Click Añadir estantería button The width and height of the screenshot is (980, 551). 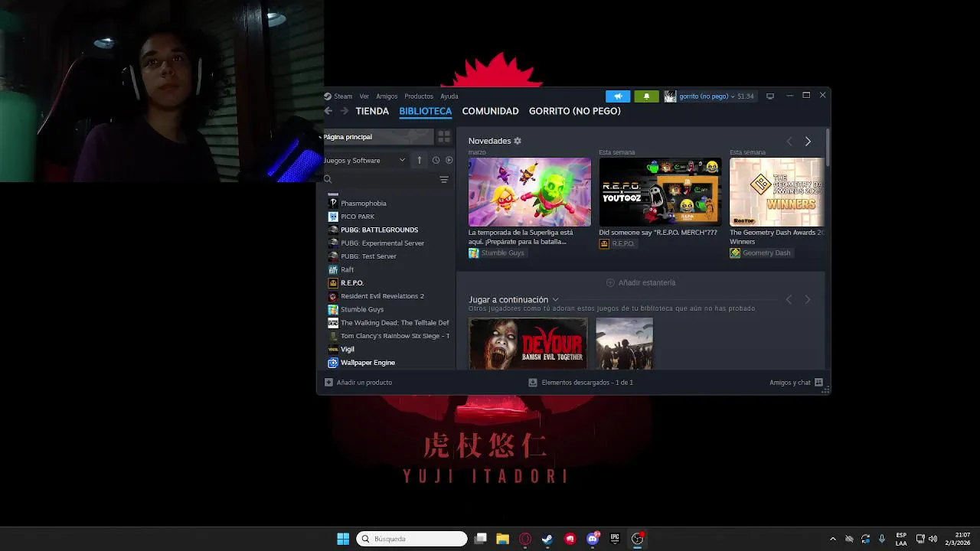click(x=641, y=282)
